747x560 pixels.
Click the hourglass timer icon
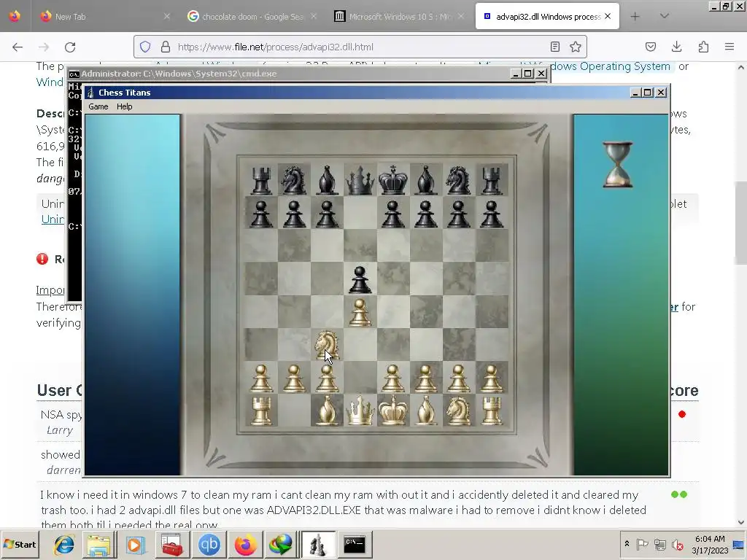[x=617, y=164]
